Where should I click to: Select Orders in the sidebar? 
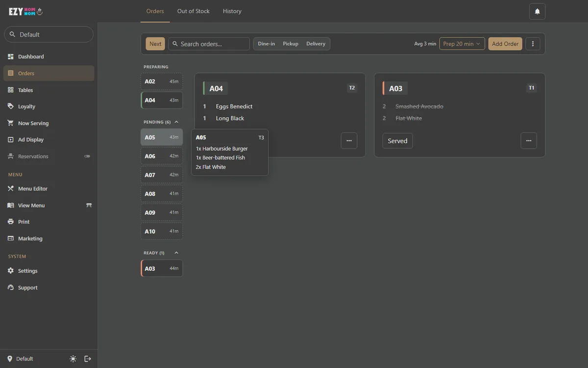[49, 73]
